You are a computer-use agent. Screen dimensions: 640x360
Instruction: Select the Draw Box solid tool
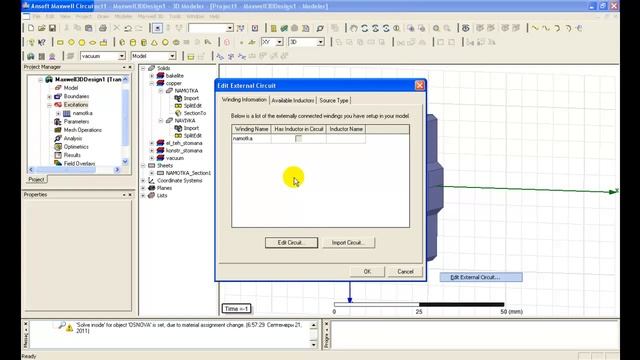[122, 42]
